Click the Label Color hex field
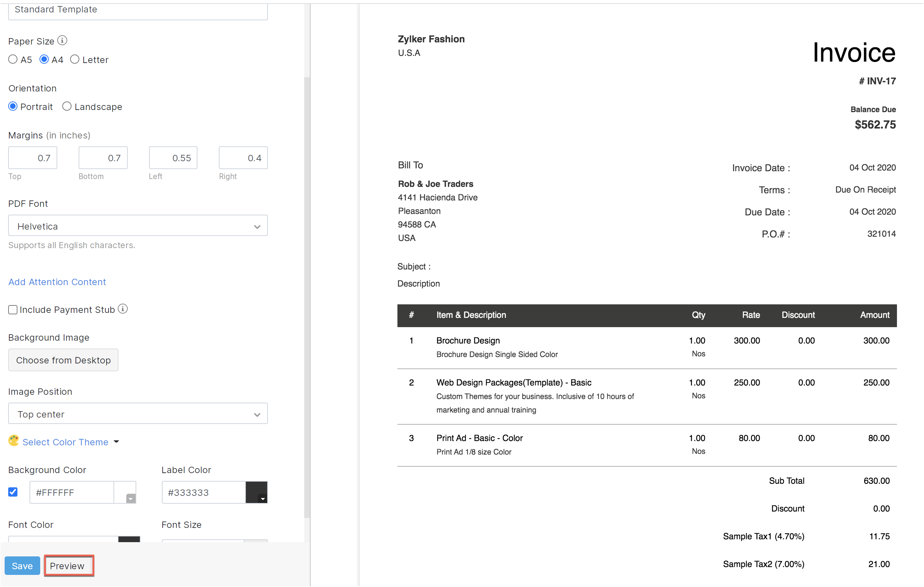 (x=204, y=493)
